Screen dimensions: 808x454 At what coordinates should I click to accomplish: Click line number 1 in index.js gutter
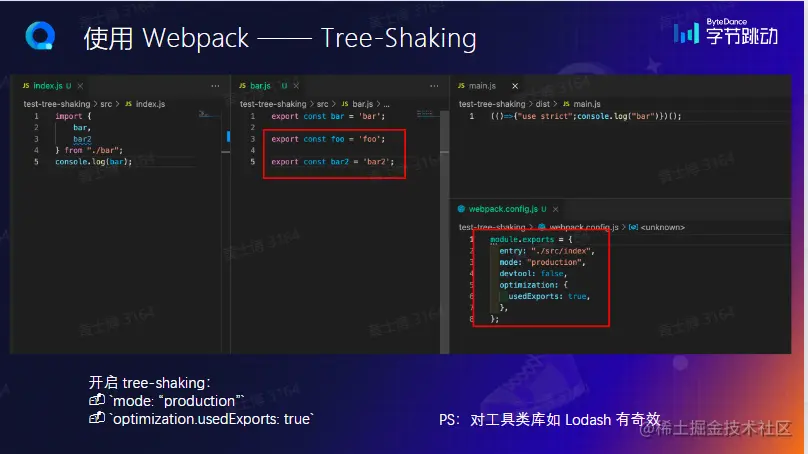pos(36,116)
